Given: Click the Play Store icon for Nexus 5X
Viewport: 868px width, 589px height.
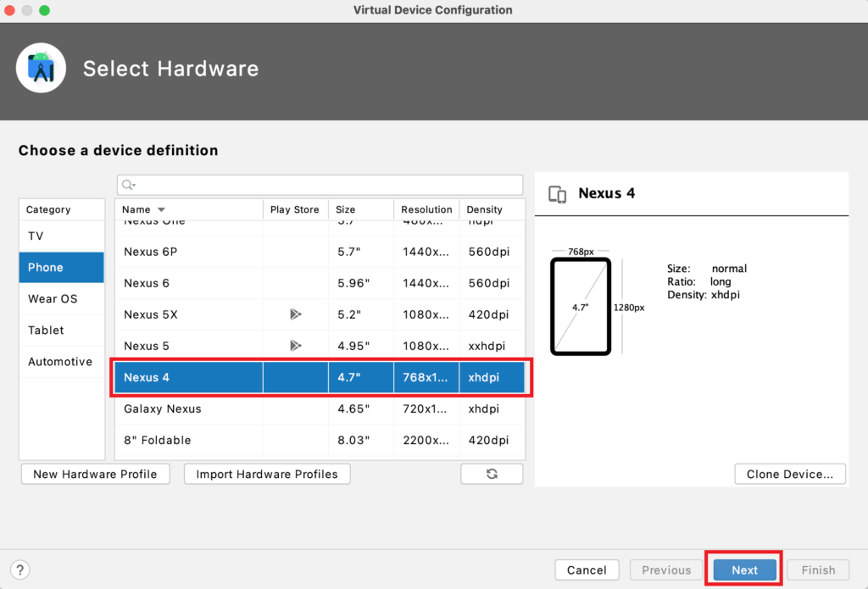Looking at the screenshot, I should [296, 314].
